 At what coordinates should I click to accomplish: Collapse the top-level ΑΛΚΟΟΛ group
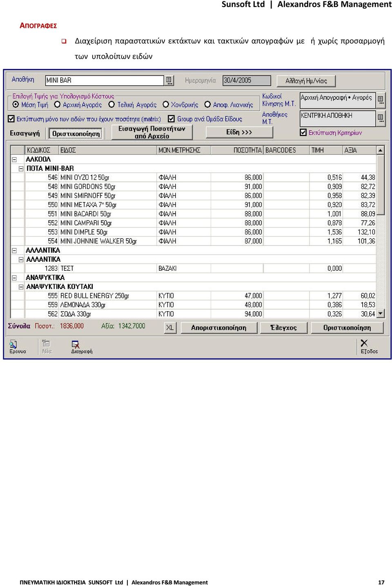[x=14, y=160]
